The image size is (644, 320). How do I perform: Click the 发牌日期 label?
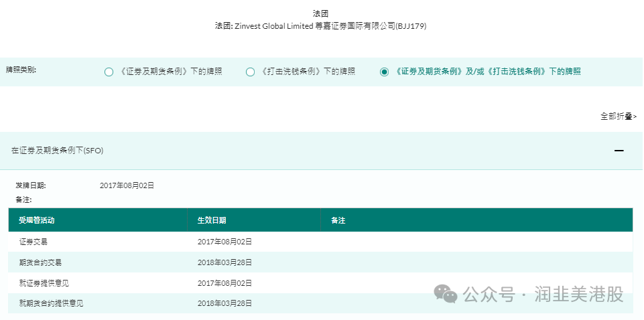31,185
